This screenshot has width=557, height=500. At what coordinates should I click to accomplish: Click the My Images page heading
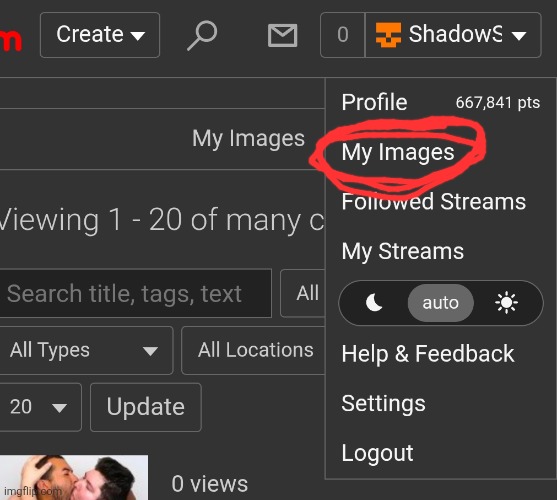248,138
